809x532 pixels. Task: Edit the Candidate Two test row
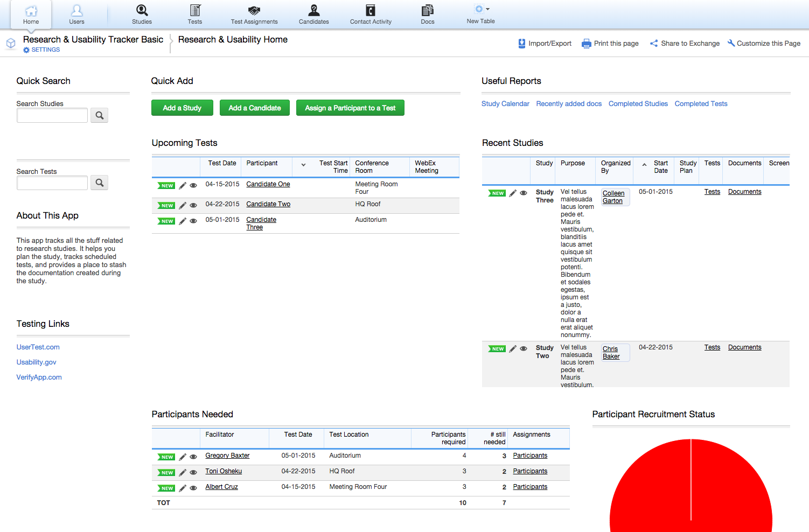click(183, 206)
